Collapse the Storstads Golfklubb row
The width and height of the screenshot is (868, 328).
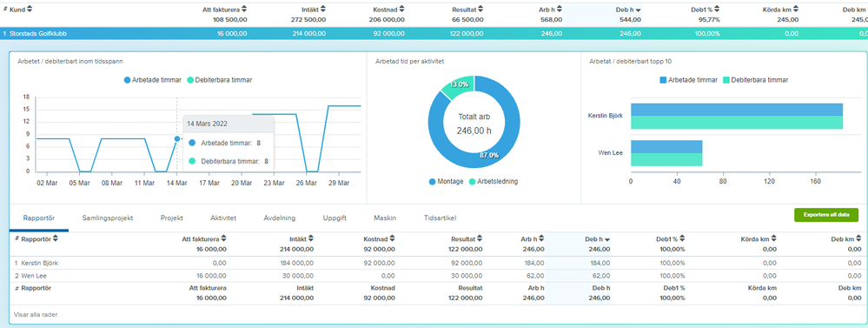tap(434, 33)
